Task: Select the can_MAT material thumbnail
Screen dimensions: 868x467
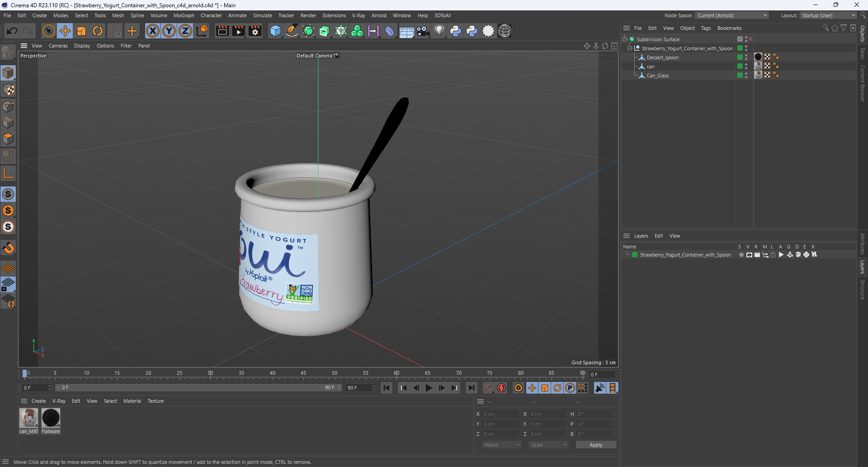Action: point(29,418)
